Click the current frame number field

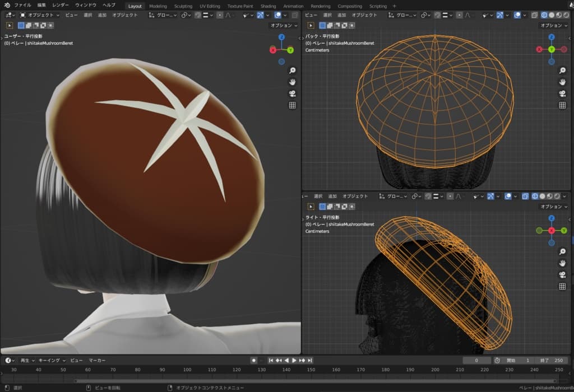click(475, 360)
